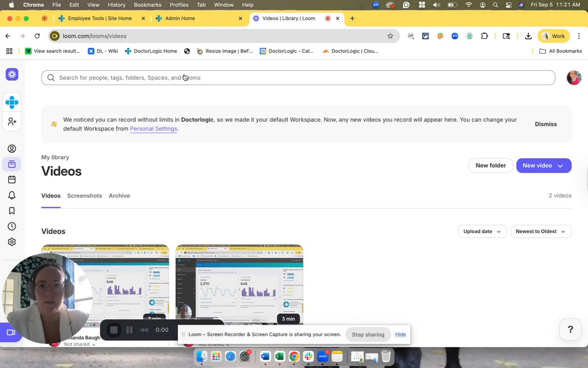Switch to Employee Tools Site Home tab
This screenshot has width=588, height=368.
pos(100,18)
